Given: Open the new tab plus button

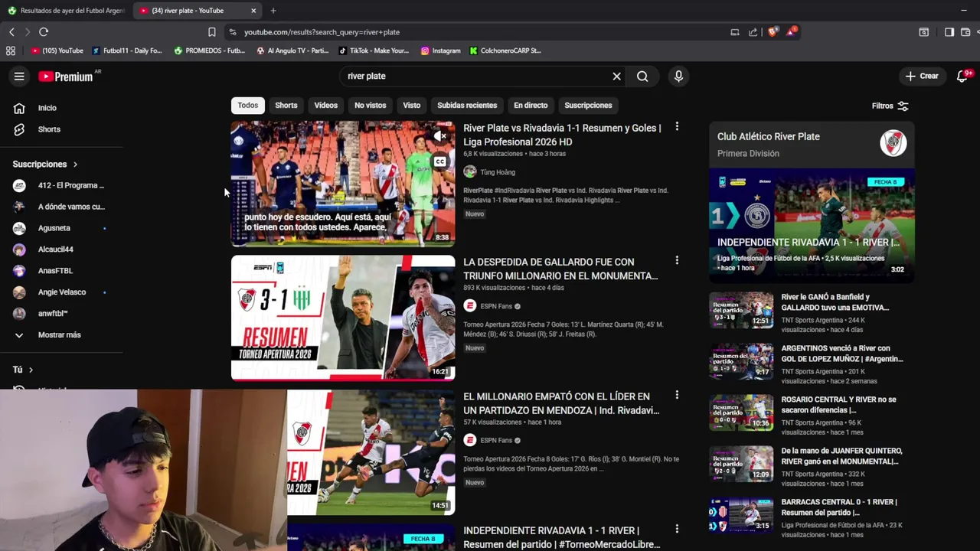Looking at the screenshot, I should pyautogui.click(x=273, y=11).
